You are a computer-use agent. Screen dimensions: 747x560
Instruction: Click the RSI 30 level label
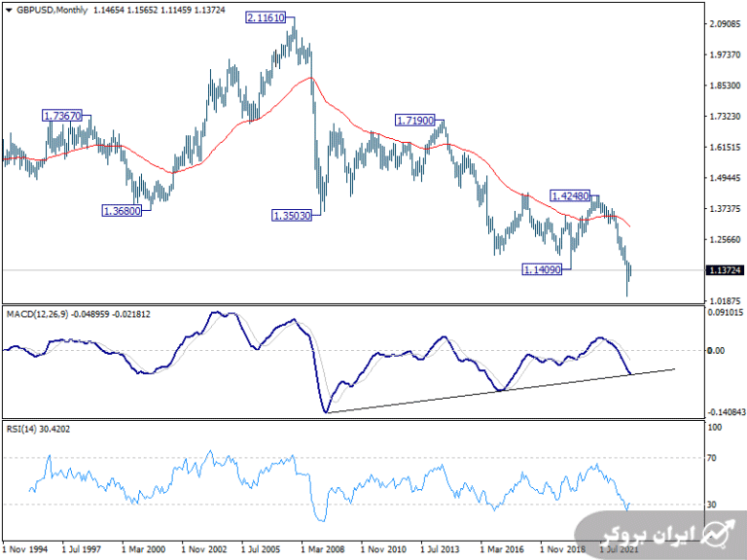tap(712, 505)
